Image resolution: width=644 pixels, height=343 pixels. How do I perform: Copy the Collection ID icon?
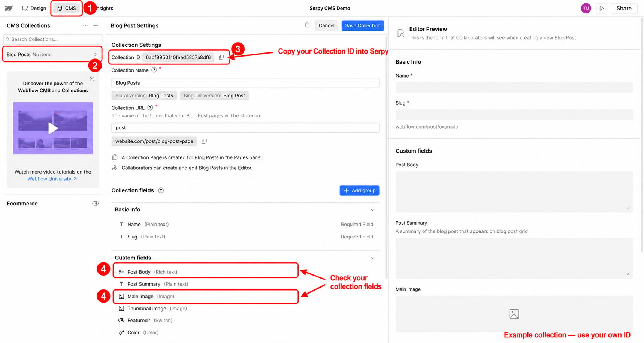click(x=221, y=57)
